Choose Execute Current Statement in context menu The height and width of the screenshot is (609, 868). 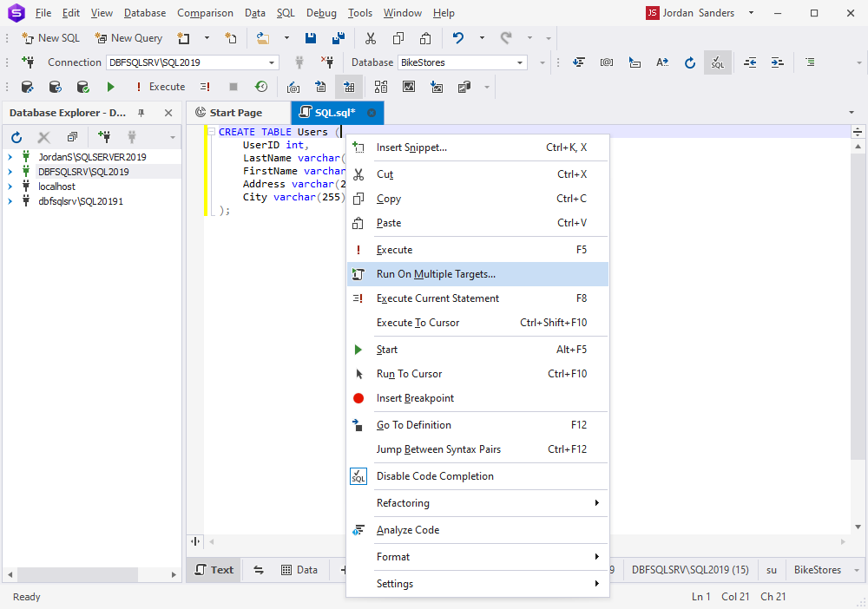pos(477,298)
